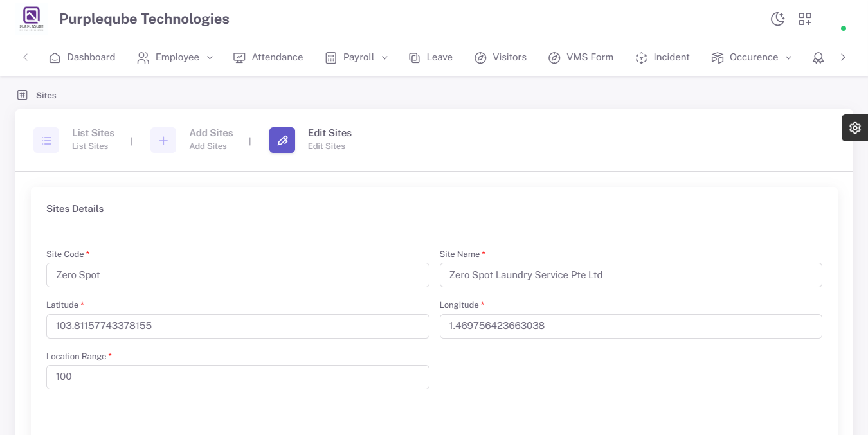The height and width of the screenshot is (435, 868).
Task: Click the Site Name input field
Action: (631, 275)
